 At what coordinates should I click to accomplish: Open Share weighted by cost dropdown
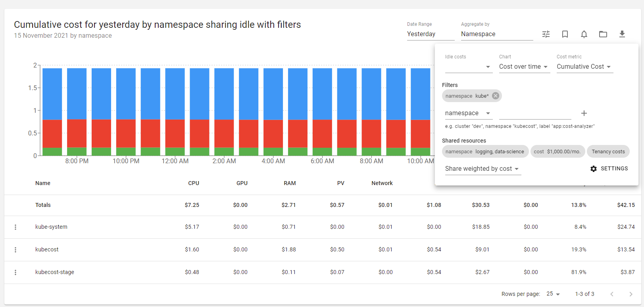483,169
